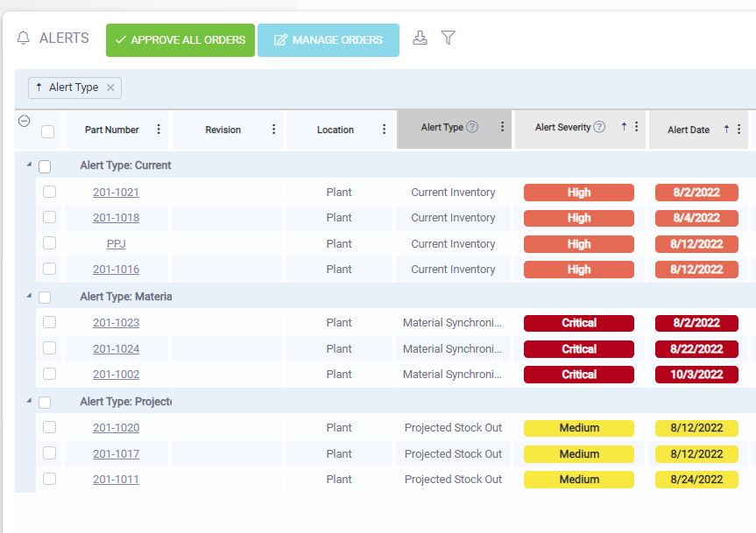This screenshot has width=756, height=533.
Task: Sort by the Alert Date column header
Action: tap(688, 130)
